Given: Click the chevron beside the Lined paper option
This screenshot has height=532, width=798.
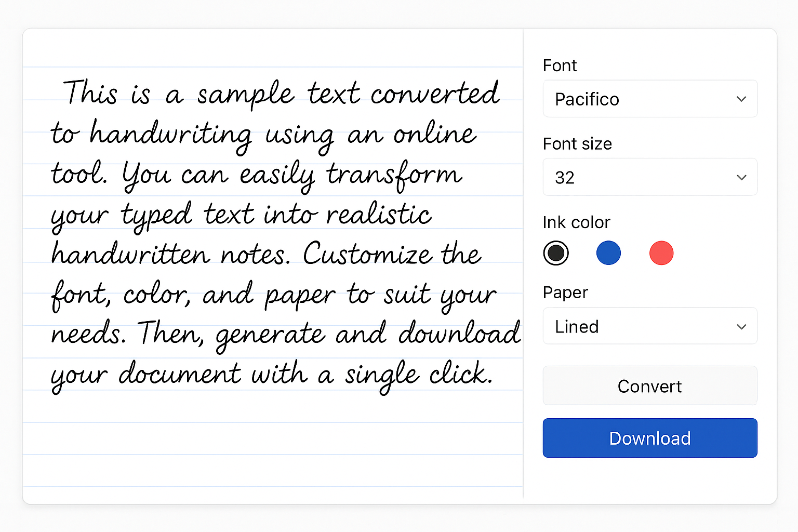Looking at the screenshot, I should [741, 326].
